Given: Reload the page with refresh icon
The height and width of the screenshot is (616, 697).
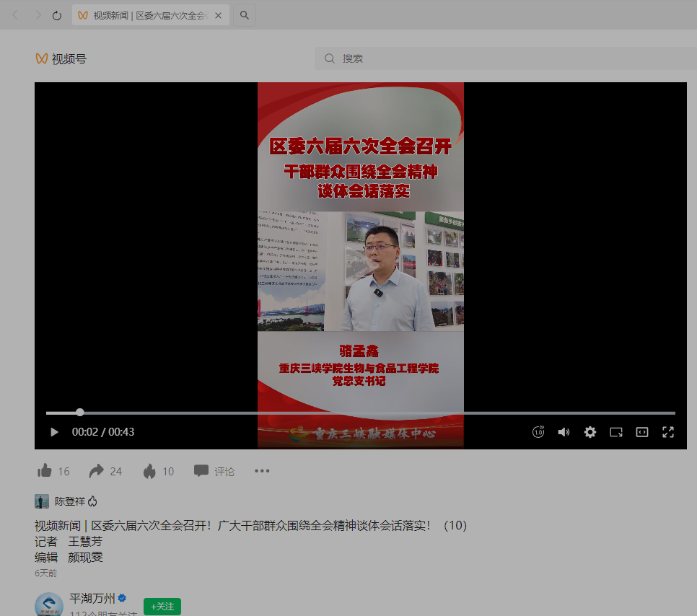Looking at the screenshot, I should coord(57,15).
